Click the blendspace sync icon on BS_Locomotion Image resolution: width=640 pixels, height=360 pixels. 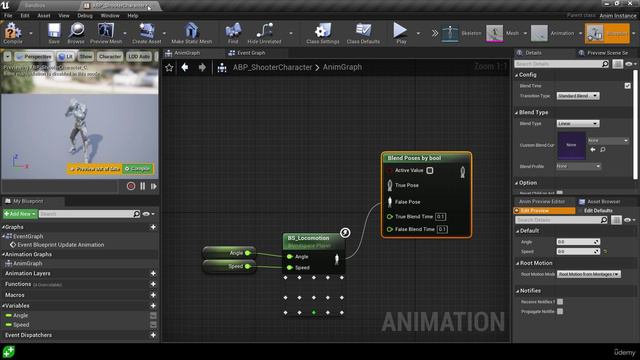coord(345,233)
